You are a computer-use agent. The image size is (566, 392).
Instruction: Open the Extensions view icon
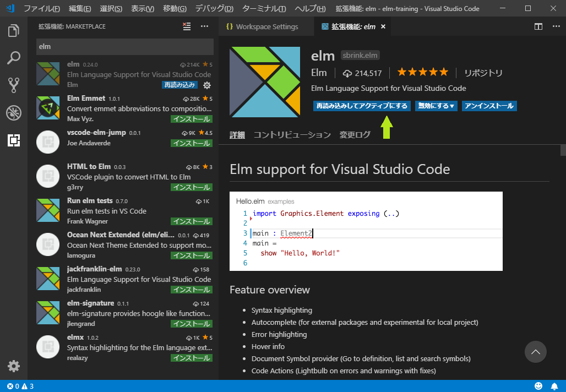coord(14,140)
